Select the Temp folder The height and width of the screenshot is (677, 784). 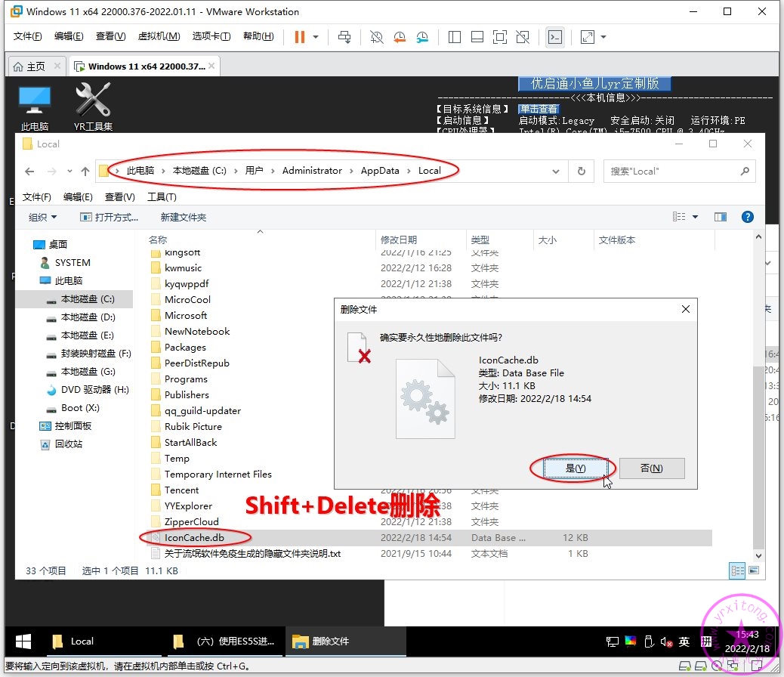(x=170, y=459)
